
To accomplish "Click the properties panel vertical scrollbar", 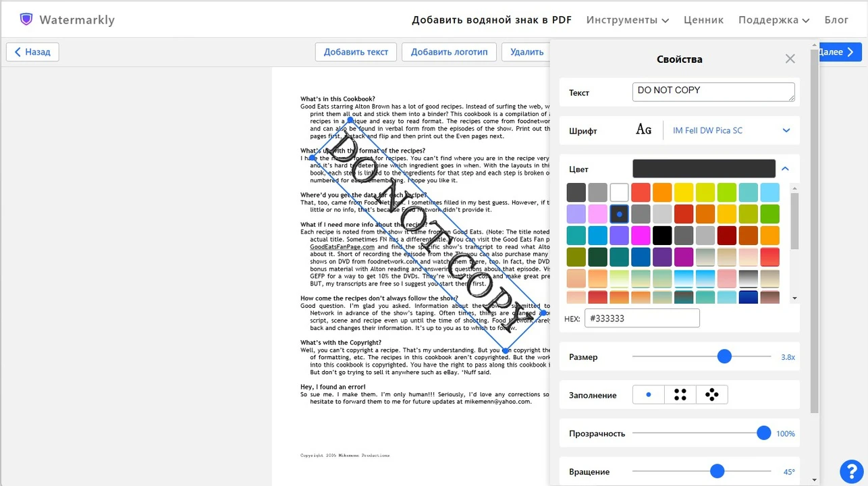I will pos(814,230).
